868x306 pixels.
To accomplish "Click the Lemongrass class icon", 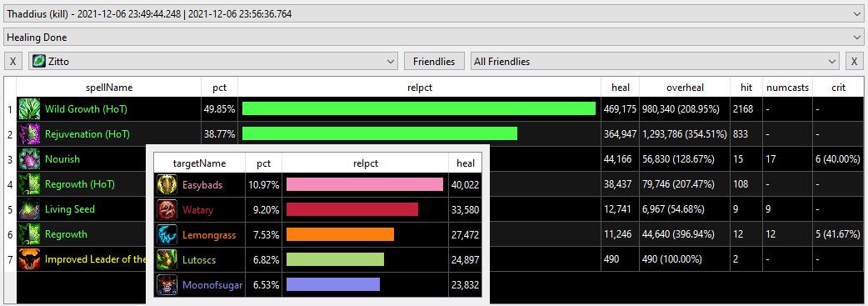I will (x=167, y=235).
